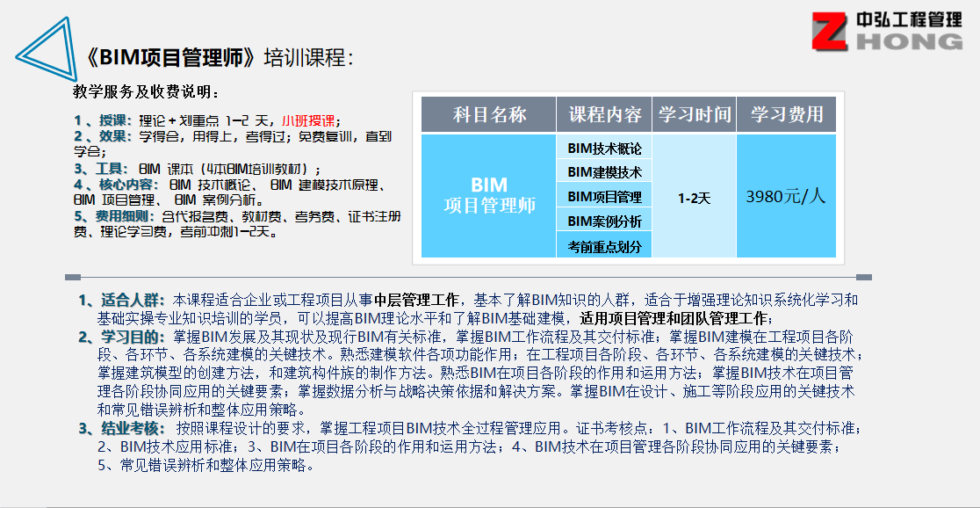This screenshot has height=508, width=980.
Task: Select the BIM建模技术 course cell
Action: (x=604, y=172)
